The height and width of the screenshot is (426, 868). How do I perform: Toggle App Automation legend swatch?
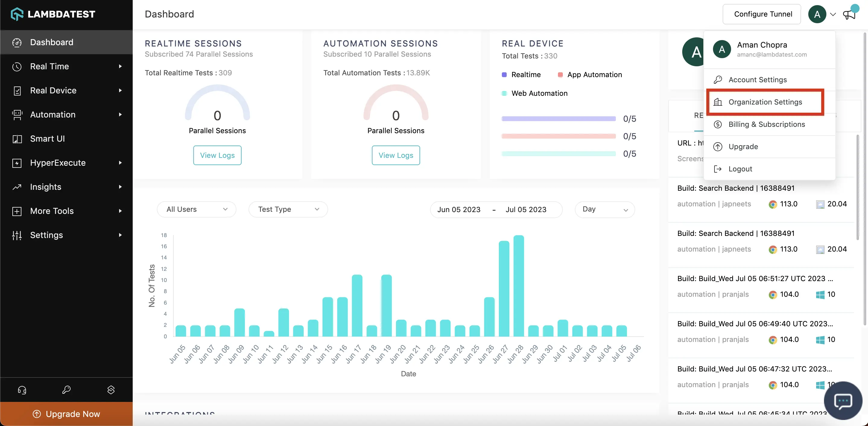tap(560, 75)
